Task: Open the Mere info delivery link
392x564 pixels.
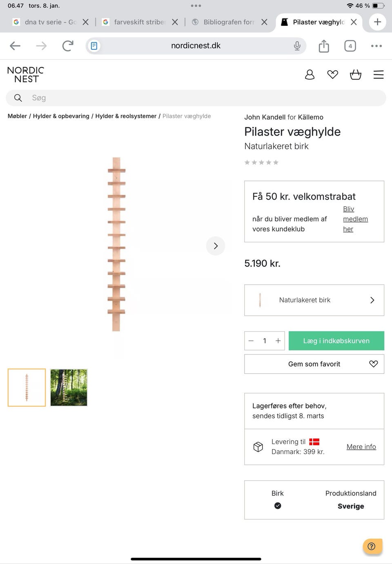Action: (361, 447)
